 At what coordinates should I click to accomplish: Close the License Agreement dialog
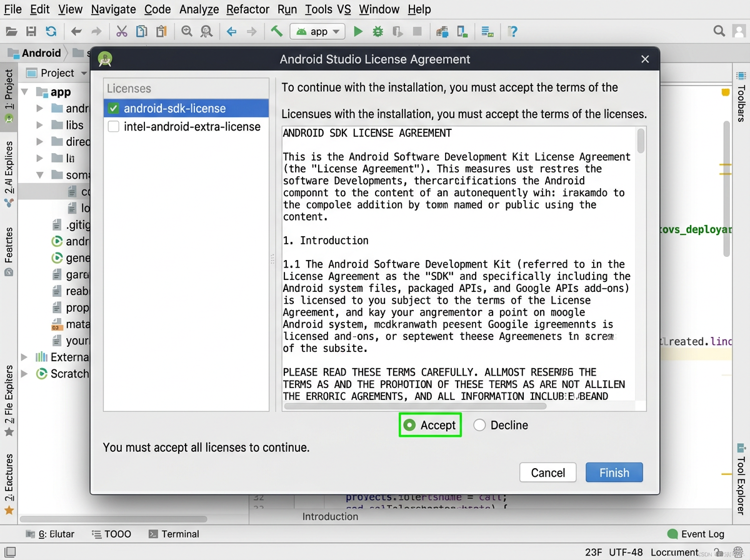tap(645, 59)
